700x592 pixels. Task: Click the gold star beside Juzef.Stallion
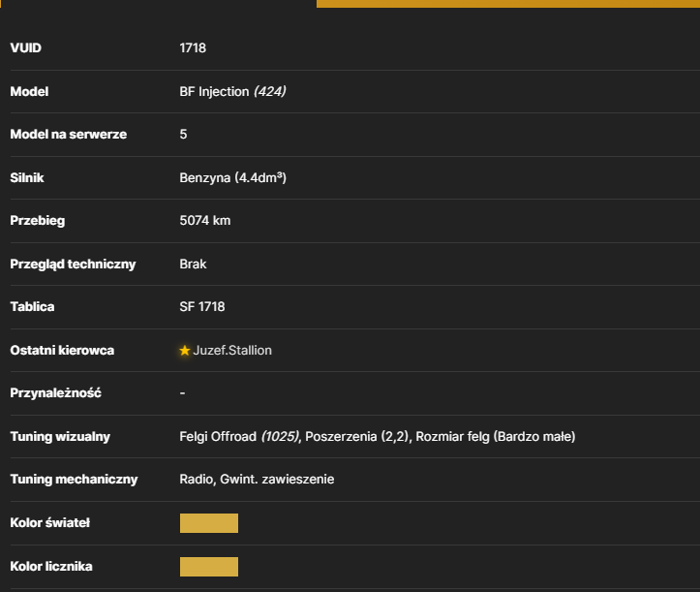184,351
